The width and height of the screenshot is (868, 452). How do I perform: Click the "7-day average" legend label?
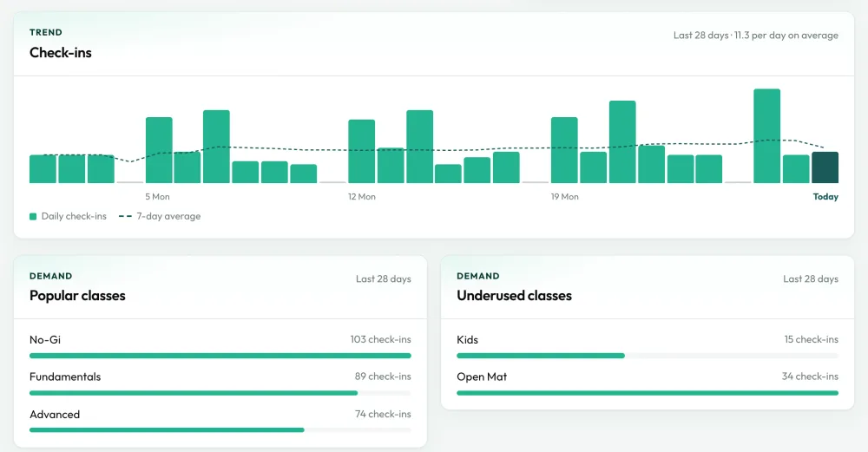169,216
